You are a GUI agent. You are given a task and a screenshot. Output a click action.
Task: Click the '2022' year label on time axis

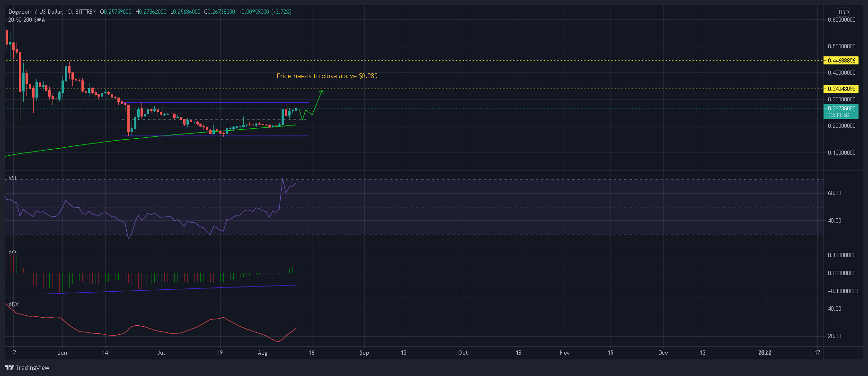click(765, 353)
